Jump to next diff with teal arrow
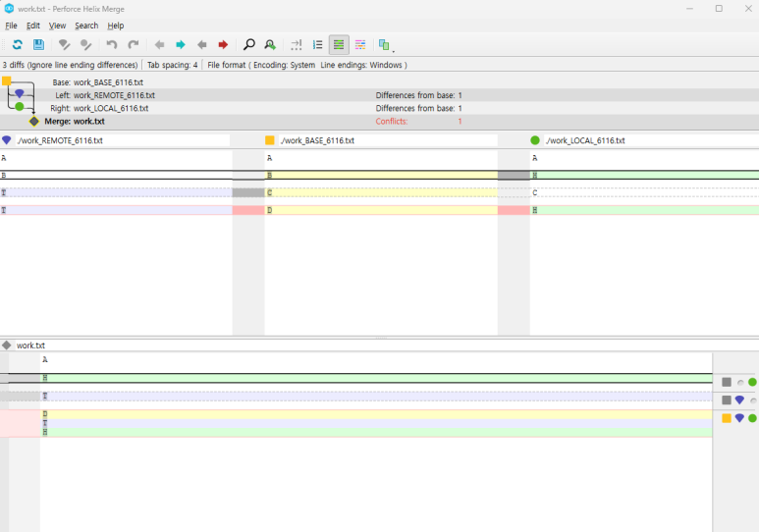Screen dimensions: 759x532 (x=181, y=45)
